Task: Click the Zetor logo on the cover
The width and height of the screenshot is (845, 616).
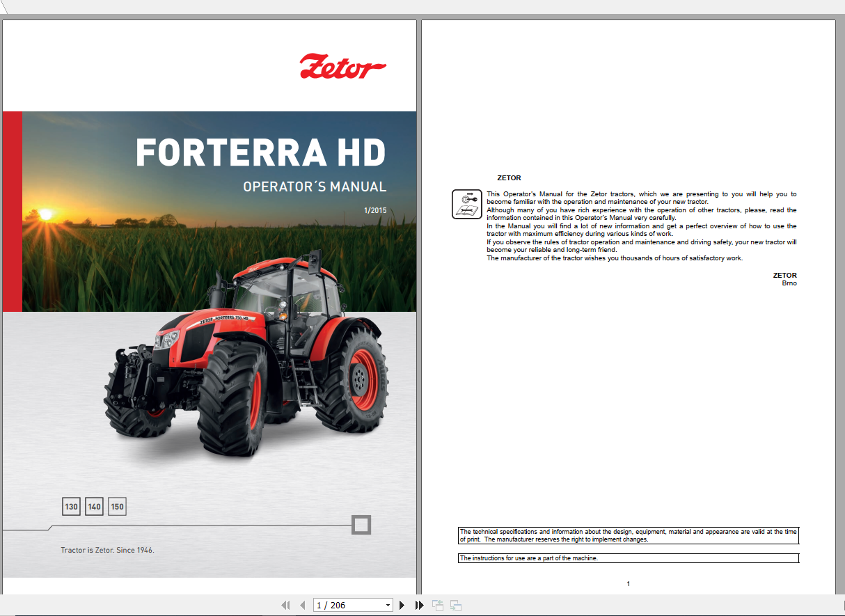Action: (342, 67)
